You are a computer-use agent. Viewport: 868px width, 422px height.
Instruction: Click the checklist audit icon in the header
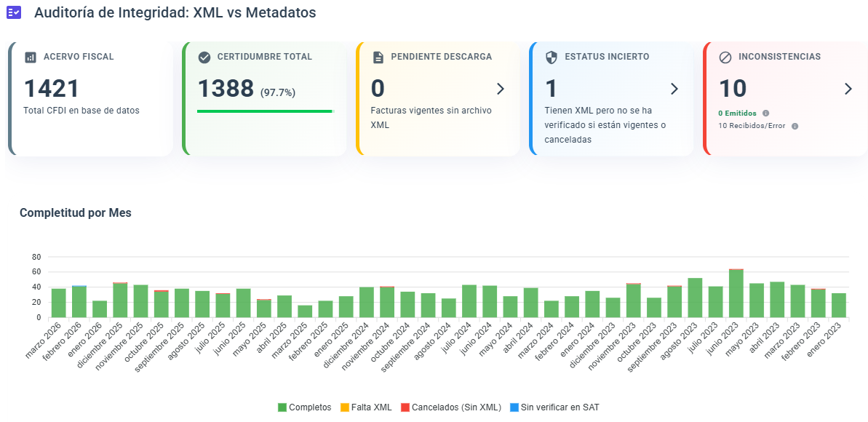coord(15,12)
